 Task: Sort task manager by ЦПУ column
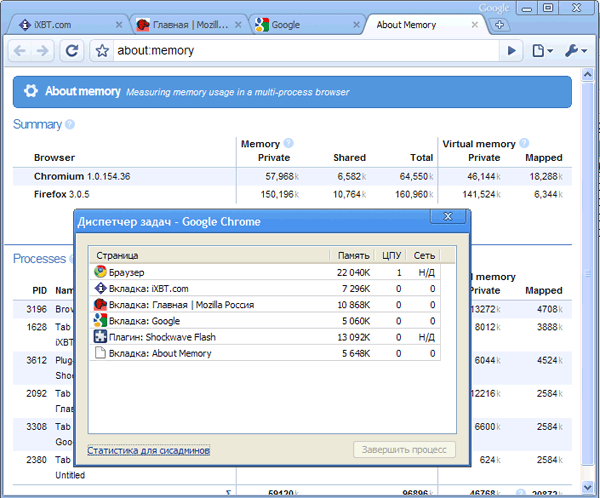point(391,256)
